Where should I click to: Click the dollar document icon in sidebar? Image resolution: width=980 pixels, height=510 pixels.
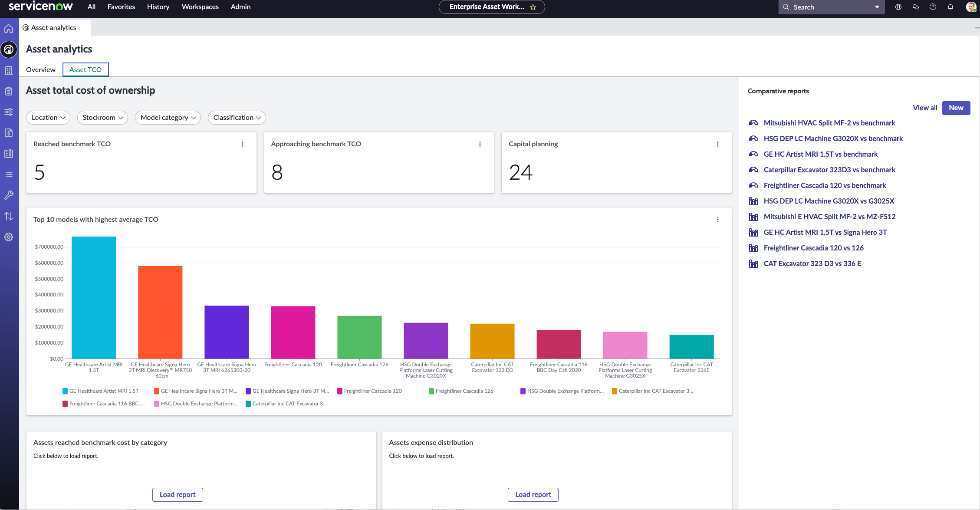pyautogui.click(x=9, y=133)
